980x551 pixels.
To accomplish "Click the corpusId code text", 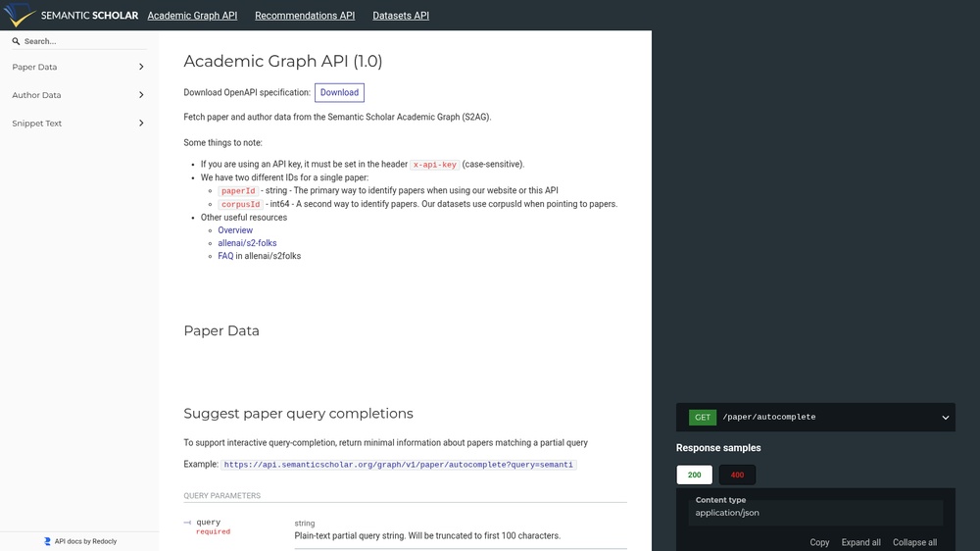I will tap(241, 205).
